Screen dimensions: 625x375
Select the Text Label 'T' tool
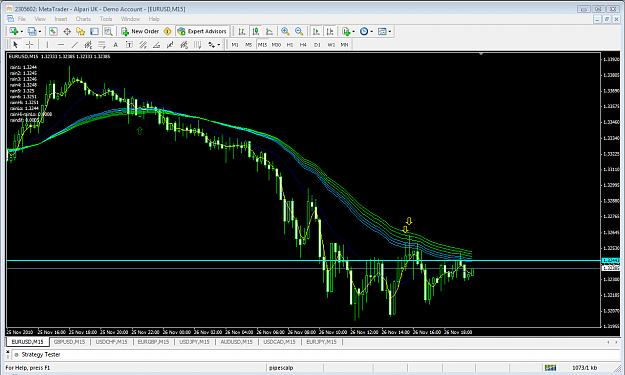tap(129, 45)
